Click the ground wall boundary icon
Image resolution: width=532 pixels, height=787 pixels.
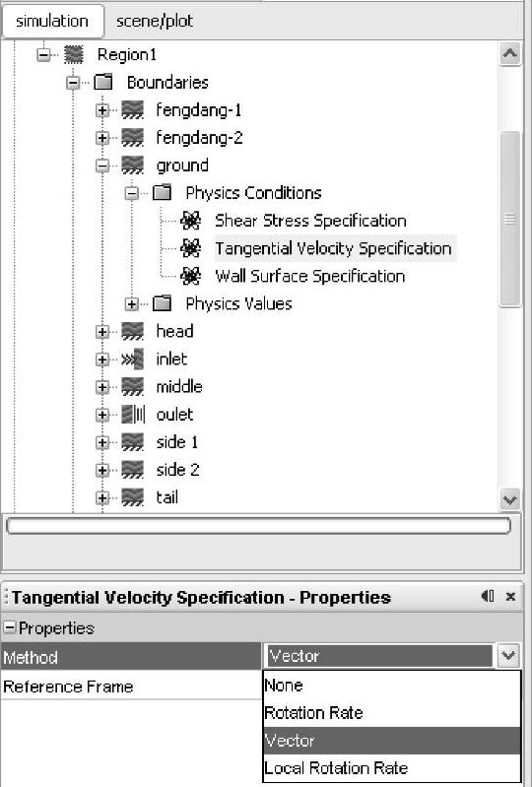132,165
